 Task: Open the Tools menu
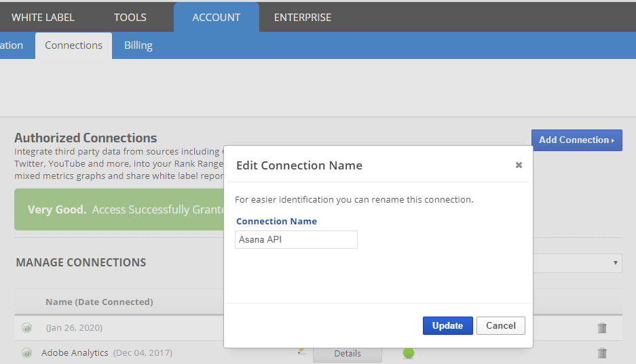click(x=130, y=18)
